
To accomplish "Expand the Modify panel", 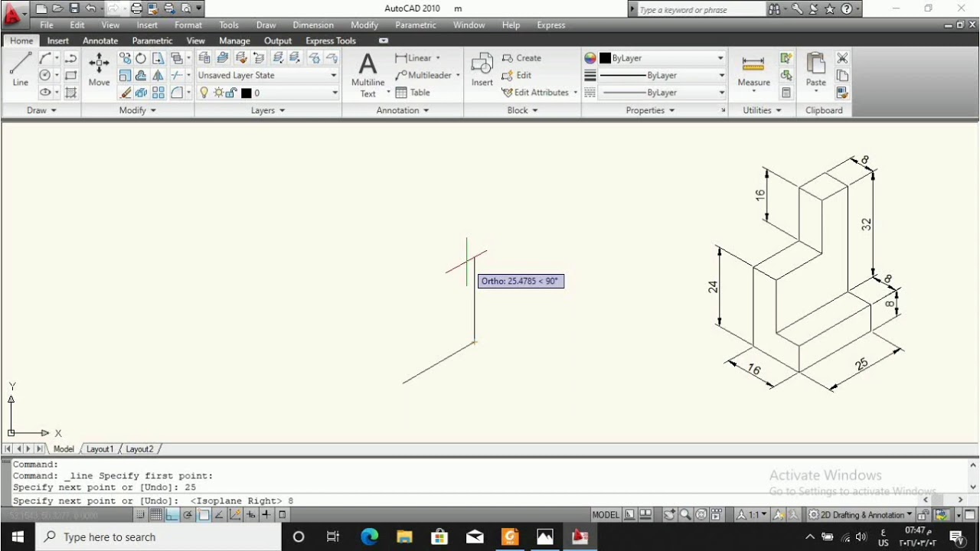I will pyautogui.click(x=138, y=110).
